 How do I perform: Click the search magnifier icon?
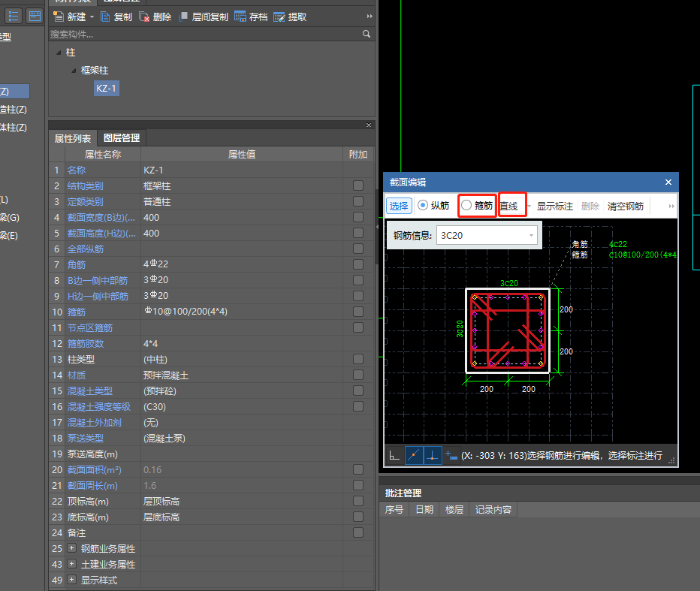coord(367,34)
